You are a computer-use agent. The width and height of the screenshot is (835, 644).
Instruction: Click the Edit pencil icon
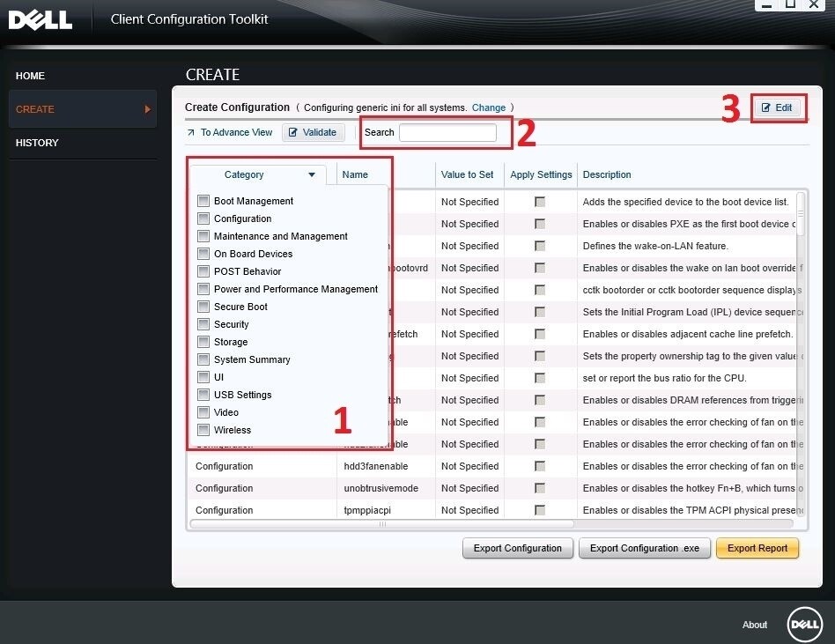(x=764, y=107)
